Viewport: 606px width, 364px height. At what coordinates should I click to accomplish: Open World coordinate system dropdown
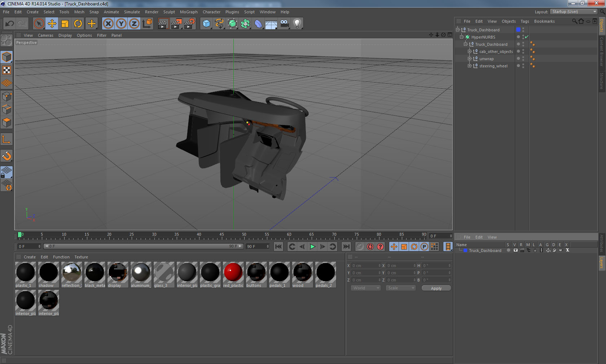[x=366, y=288]
